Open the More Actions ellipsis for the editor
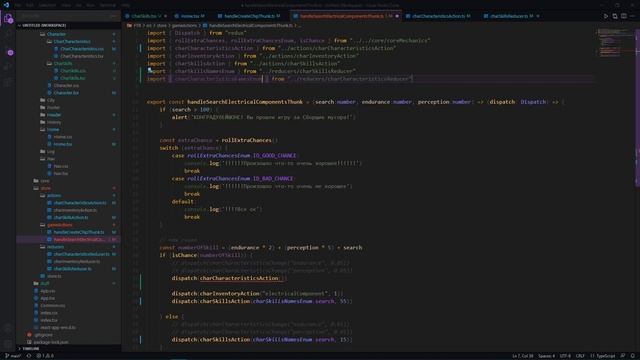Screen dimensions: 640x360 tap(633, 16)
